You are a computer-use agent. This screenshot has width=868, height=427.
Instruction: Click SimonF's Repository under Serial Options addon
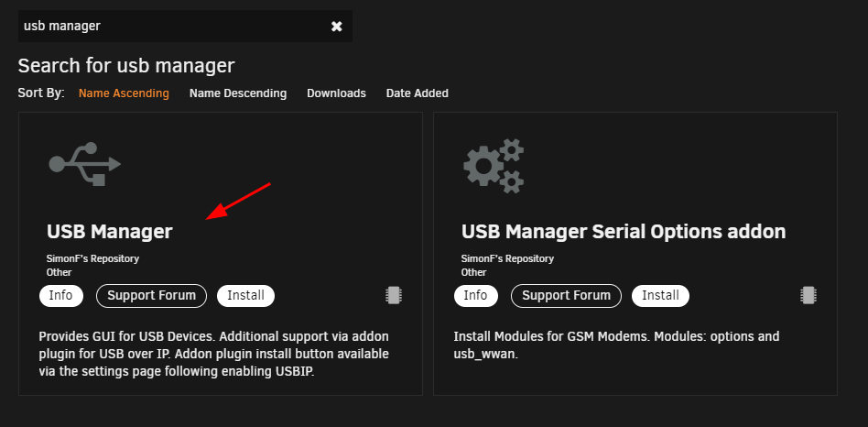click(x=507, y=258)
